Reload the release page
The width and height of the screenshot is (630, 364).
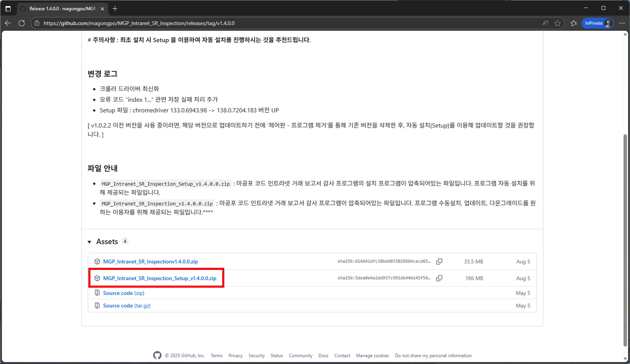point(22,23)
